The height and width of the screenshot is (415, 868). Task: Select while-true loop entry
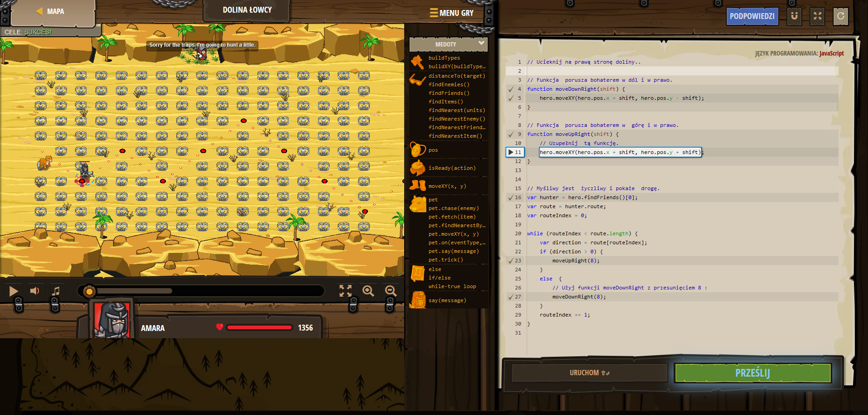[452, 286]
